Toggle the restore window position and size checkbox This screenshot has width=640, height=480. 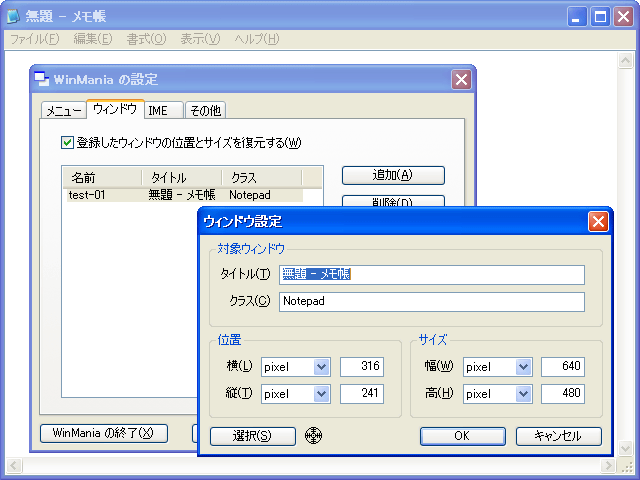pos(67,143)
